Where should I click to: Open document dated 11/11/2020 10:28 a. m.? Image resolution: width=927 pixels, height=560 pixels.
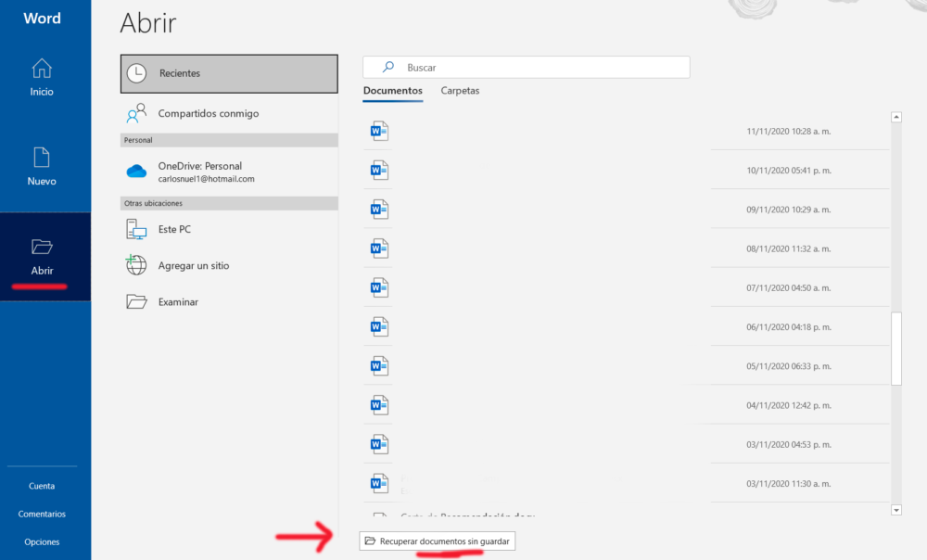[556, 132]
